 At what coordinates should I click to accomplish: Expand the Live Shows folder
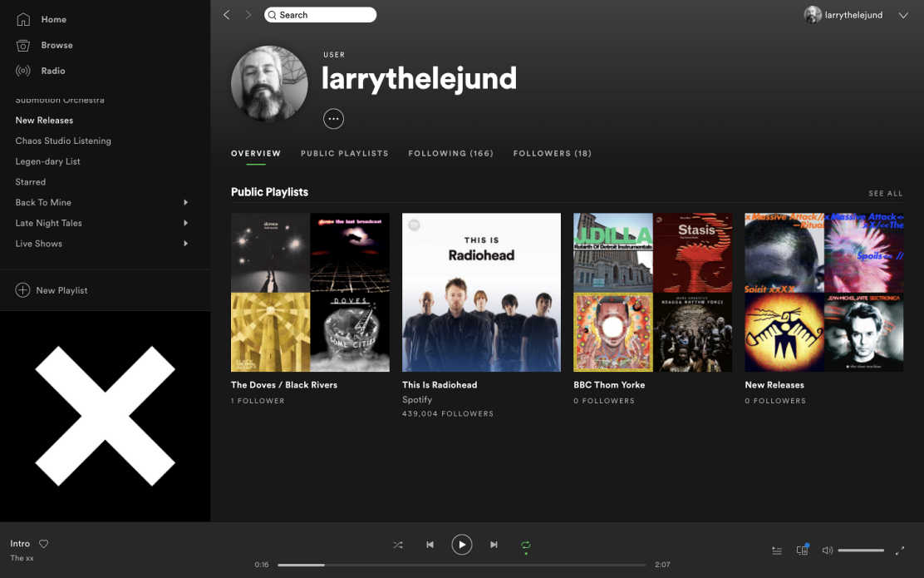click(185, 244)
